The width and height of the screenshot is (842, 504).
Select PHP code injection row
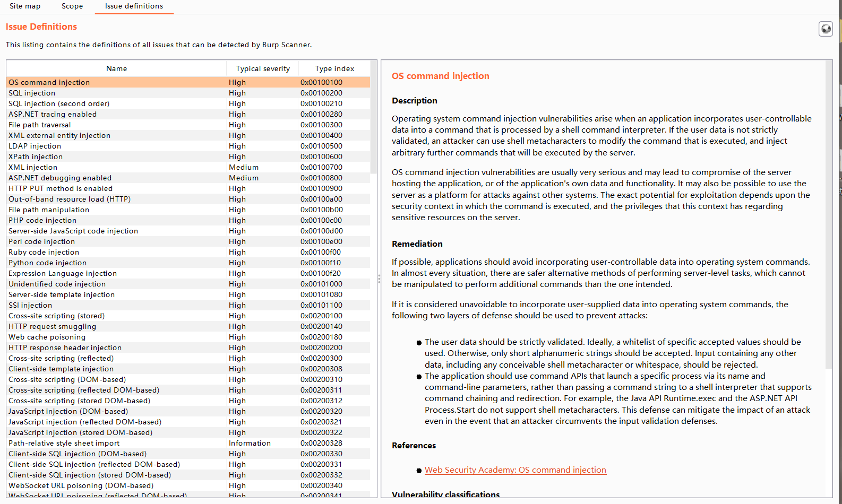(x=188, y=220)
